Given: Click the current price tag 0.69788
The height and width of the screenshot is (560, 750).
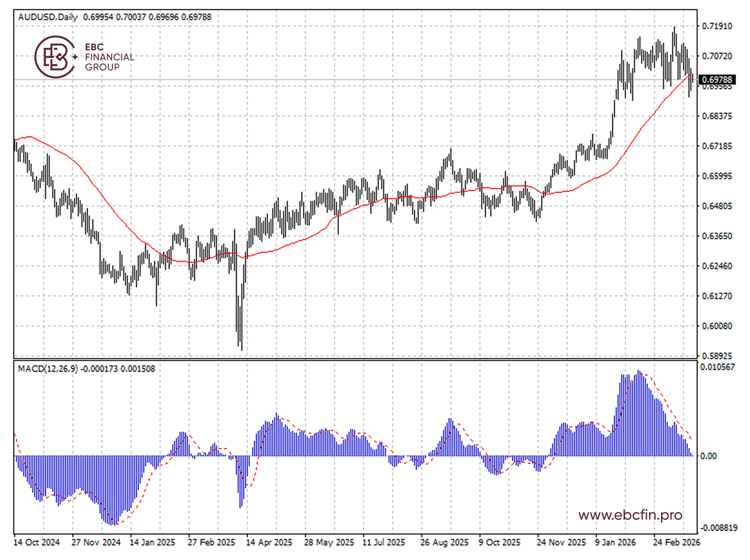Looking at the screenshot, I should 716,80.
